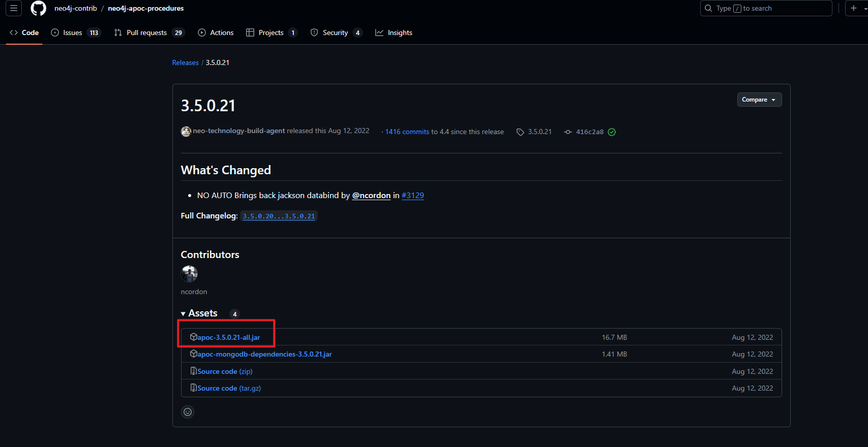Click the Issues circle icon

pyautogui.click(x=55, y=33)
